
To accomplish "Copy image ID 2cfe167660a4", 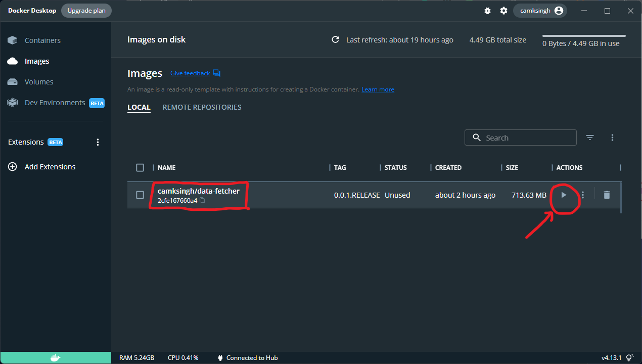I will click(x=202, y=201).
